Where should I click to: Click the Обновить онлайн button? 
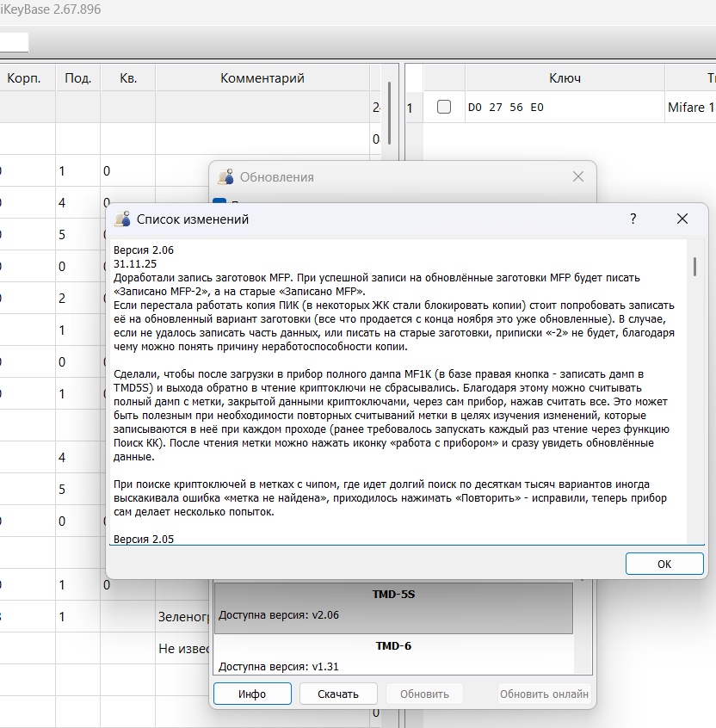pos(544,694)
